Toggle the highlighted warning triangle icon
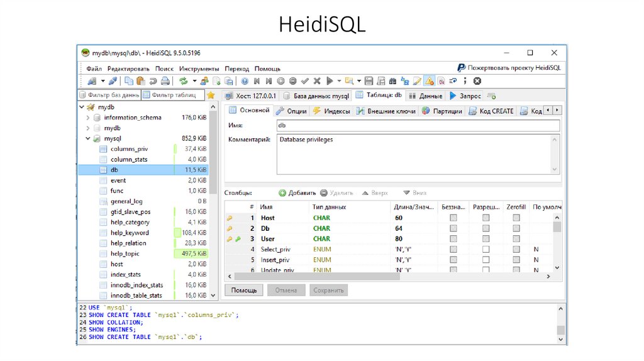Viewport: 644px width, 361px height. (429, 81)
